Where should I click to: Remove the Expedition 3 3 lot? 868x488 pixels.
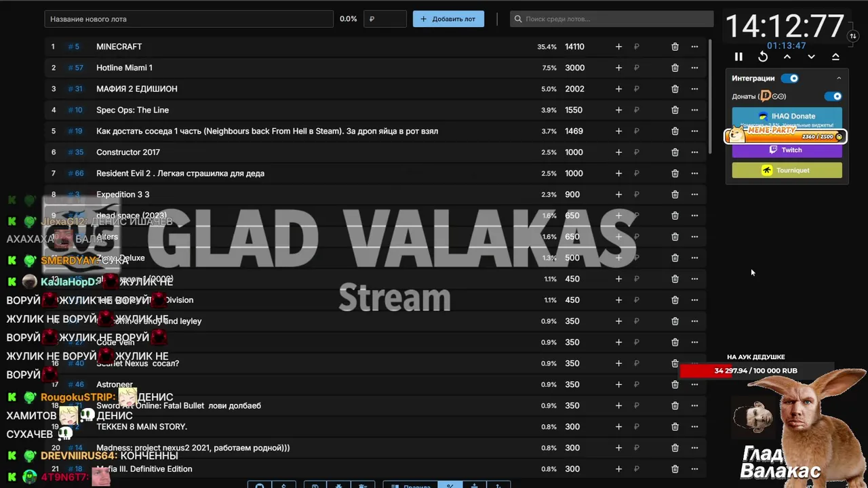pos(675,195)
